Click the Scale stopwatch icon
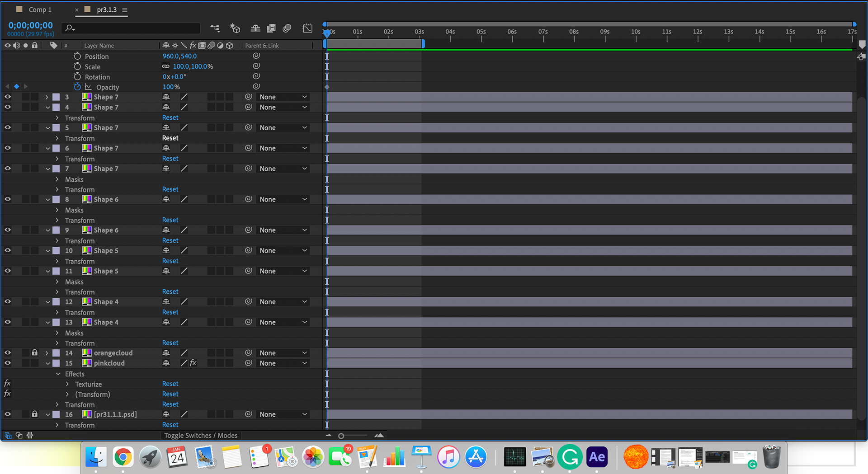 tap(77, 66)
